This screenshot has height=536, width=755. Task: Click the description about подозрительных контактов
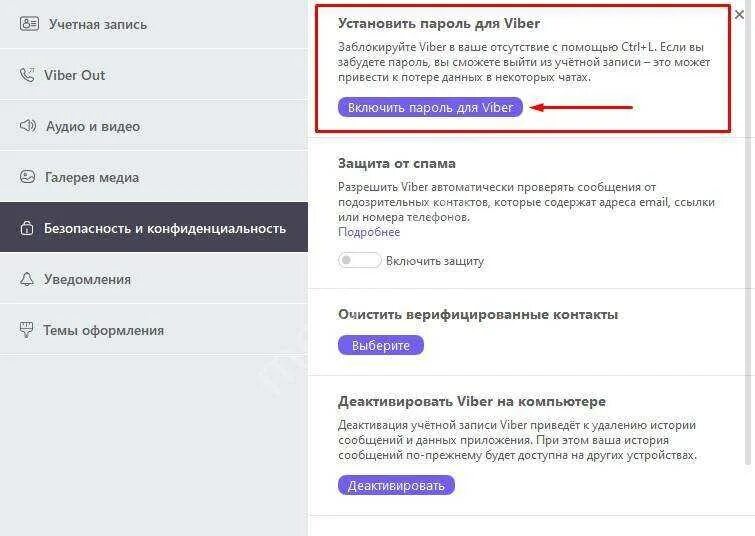(x=526, y=202)
